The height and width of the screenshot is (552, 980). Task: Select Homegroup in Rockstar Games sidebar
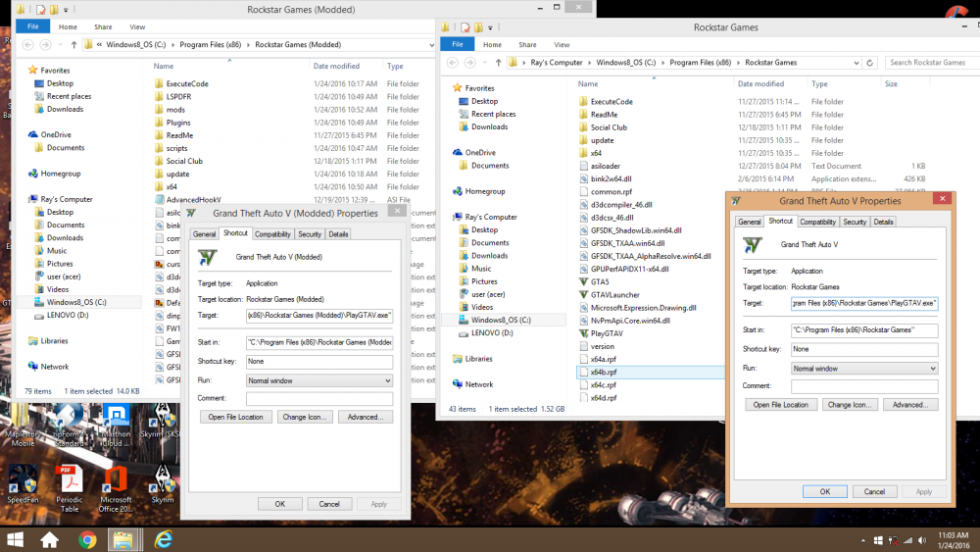tap(484, 191)
